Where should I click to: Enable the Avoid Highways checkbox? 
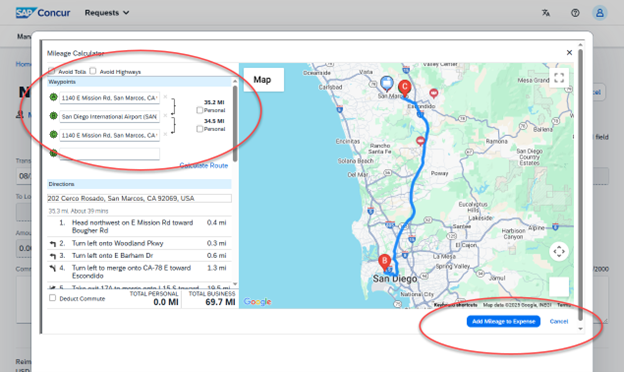(x=93, y=71)
